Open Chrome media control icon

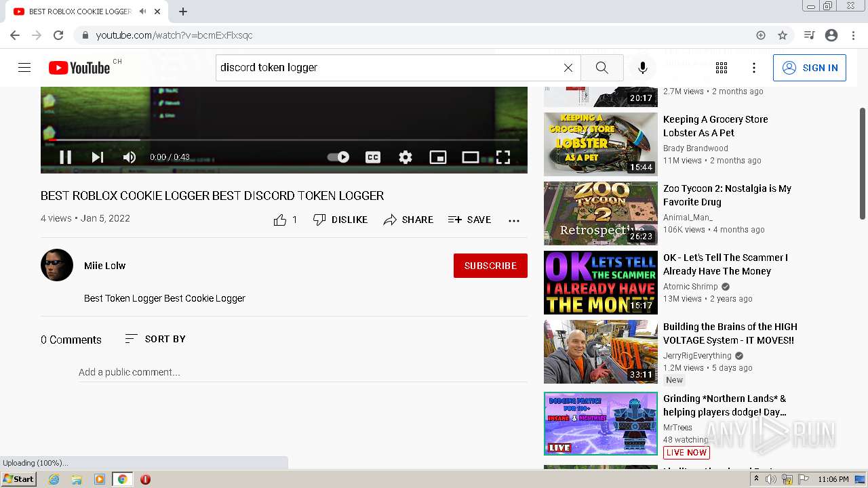[809, 35]
